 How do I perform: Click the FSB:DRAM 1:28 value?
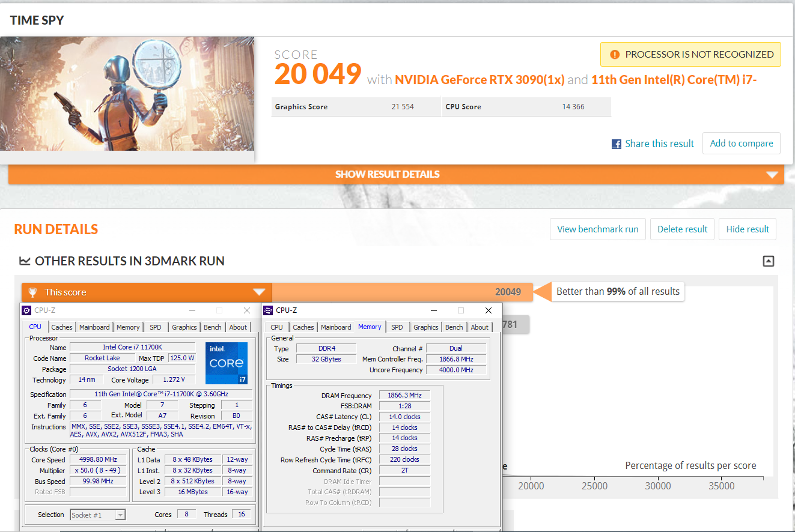point(406,406)
